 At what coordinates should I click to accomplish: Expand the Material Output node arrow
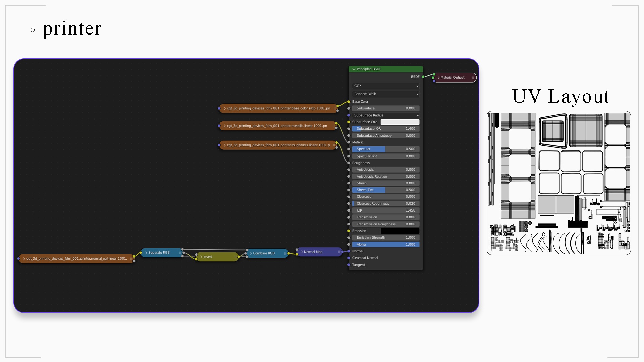(438, 78)
